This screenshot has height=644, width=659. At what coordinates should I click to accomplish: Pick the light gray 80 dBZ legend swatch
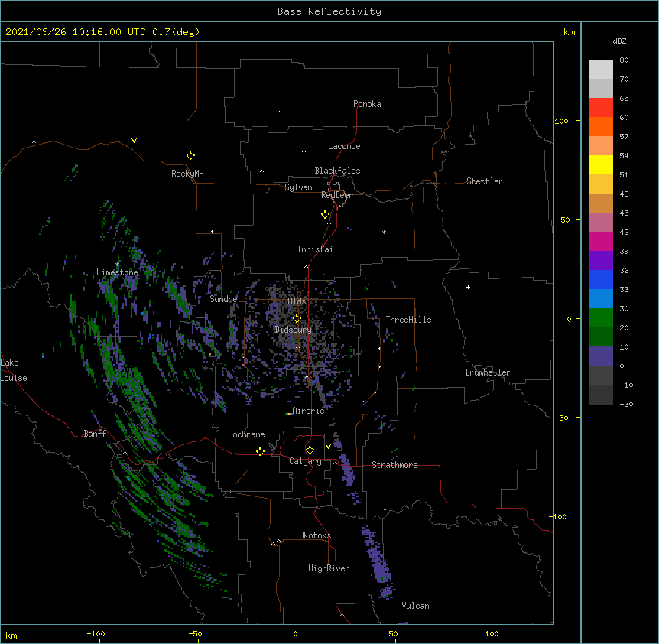[601, 70]
